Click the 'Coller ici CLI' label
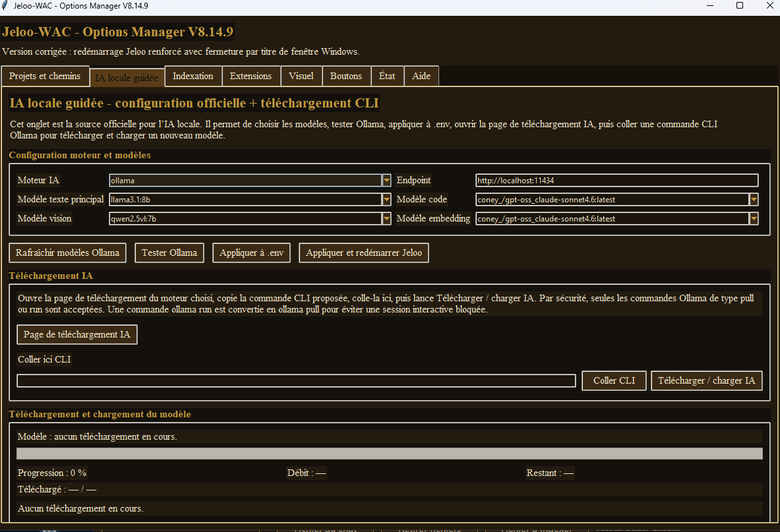780x532 pixels. pos(44,359)
